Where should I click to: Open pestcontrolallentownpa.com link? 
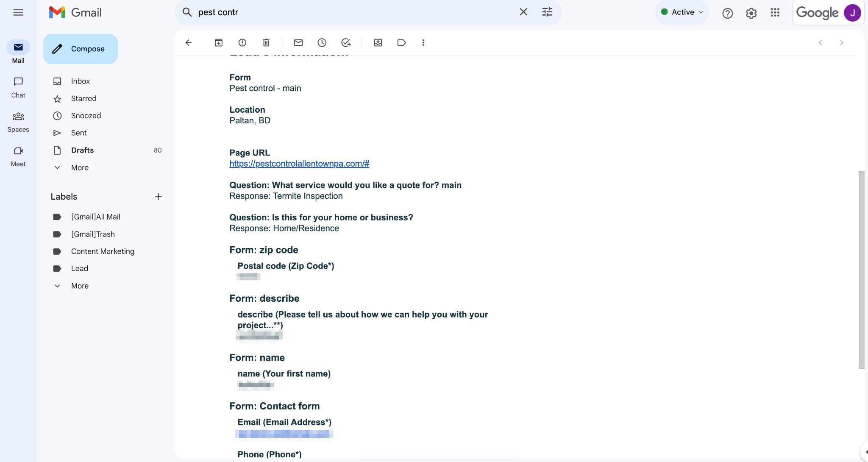point(299,164)
